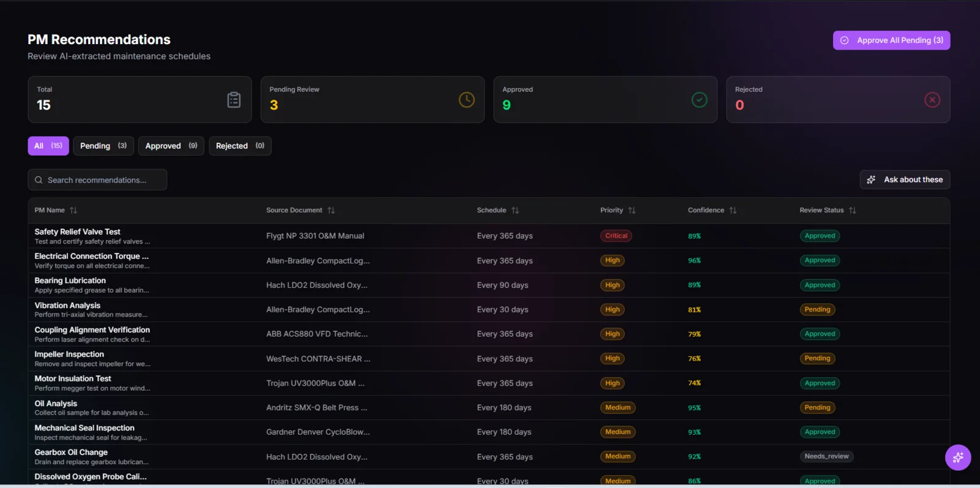Click the Total 15 summary card
Image resolution: width=980 pixels, height=488 pixels.
(x=140, y=100)
